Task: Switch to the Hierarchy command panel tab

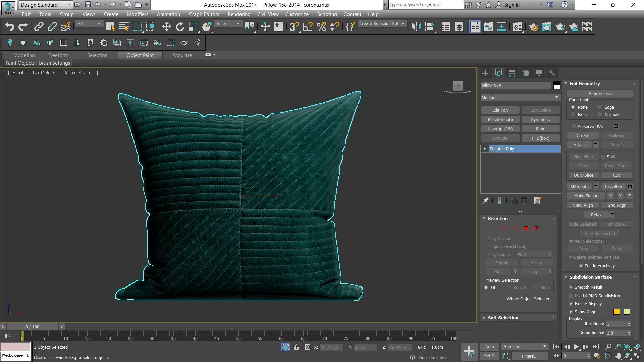Action: point(512,73)
